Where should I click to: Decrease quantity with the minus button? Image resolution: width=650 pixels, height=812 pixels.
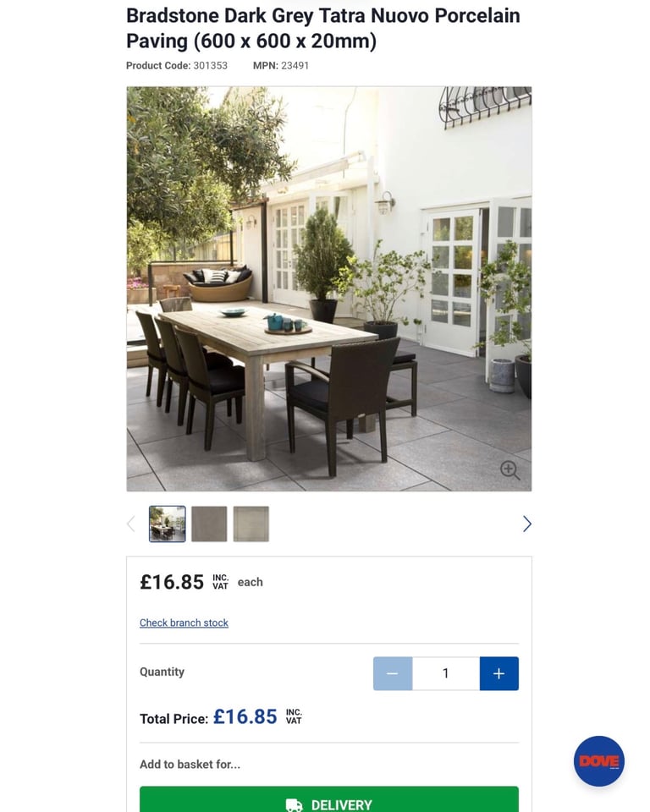pyautogui.click(x=393, y=673)
